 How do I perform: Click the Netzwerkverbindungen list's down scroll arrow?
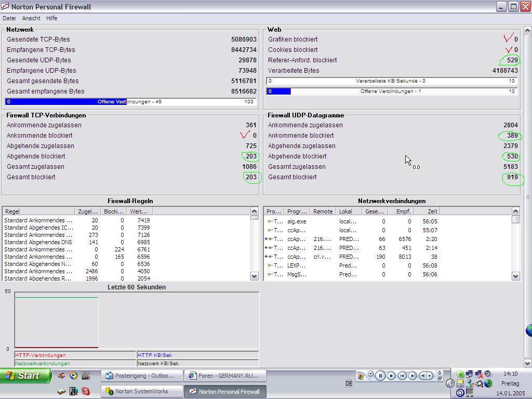[x=515, y=276]
